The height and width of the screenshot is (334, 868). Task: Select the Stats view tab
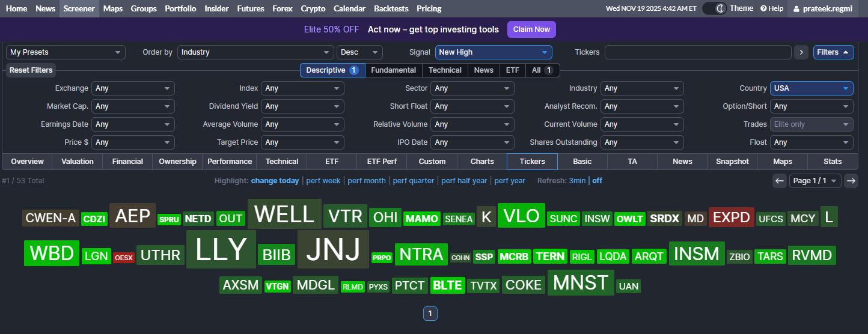pyautogui.click(x=833, y=162)
